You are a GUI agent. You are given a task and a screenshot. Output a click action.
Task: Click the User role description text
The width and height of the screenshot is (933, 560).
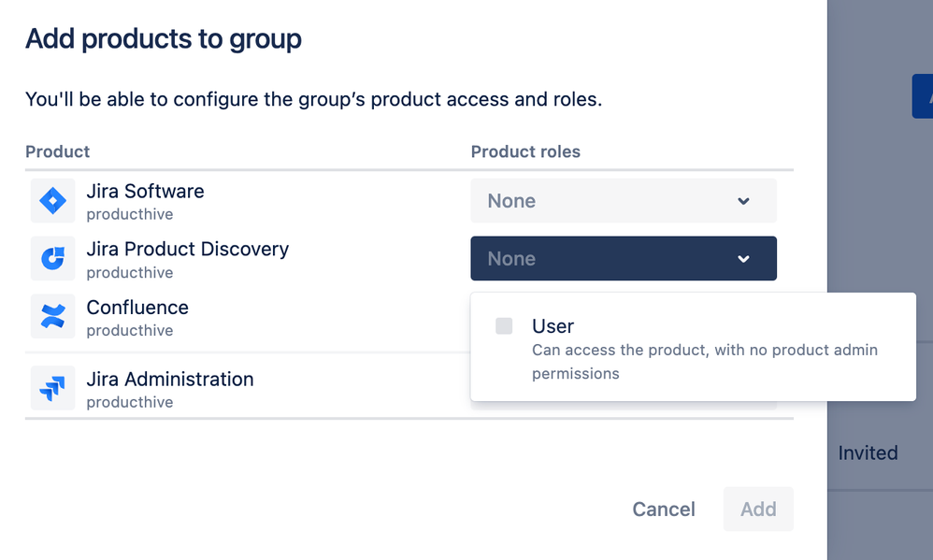pyautogui.click(x=705, y=361)
